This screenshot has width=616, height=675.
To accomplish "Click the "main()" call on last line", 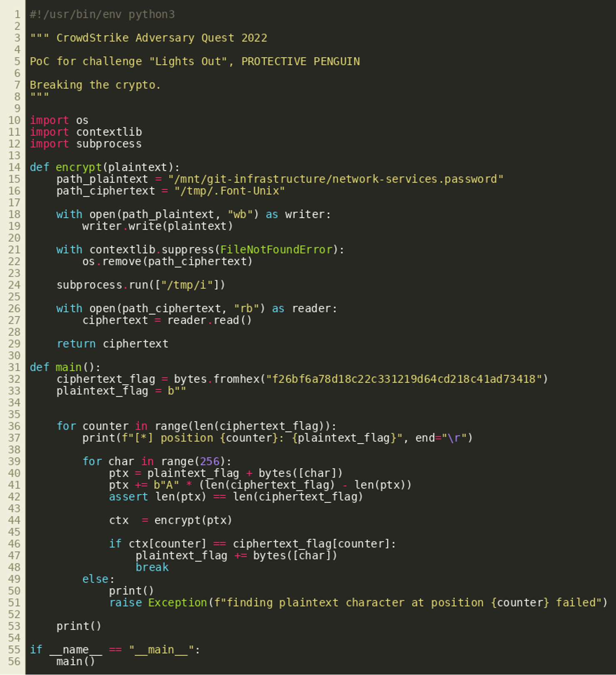I will point(75,662).
